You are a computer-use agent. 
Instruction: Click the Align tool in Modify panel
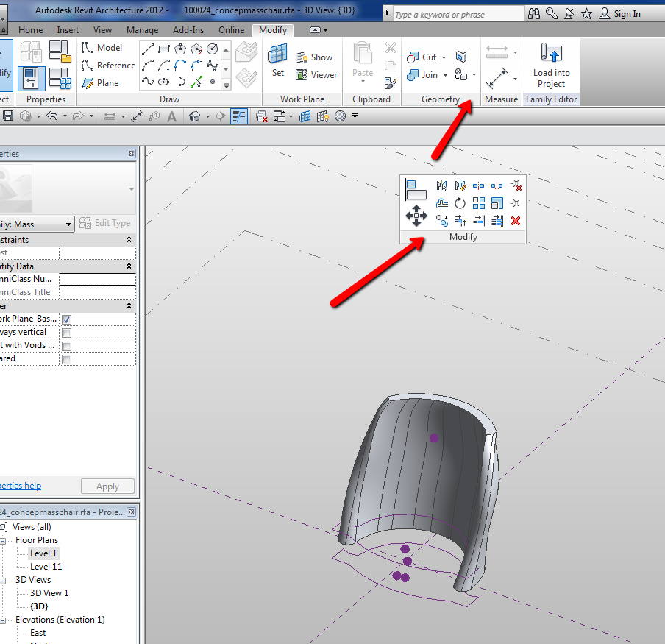[x=416, y=188]
